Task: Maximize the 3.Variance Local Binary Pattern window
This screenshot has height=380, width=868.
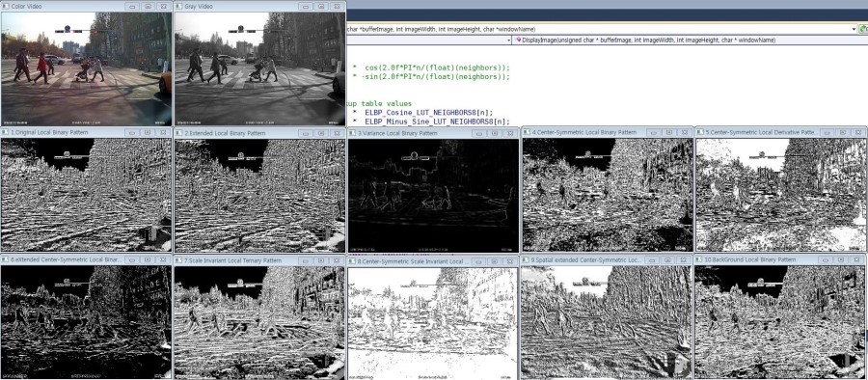Action: pos(495,133)
